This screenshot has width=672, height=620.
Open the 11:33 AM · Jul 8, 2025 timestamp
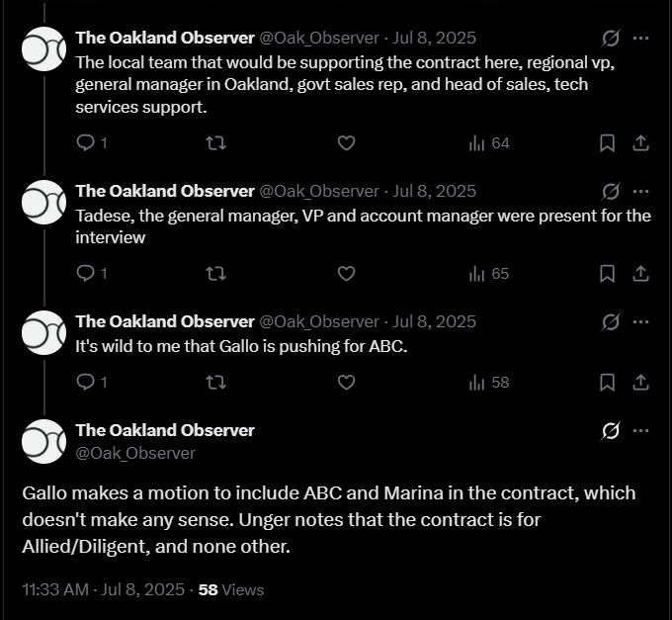click(103, 589)
